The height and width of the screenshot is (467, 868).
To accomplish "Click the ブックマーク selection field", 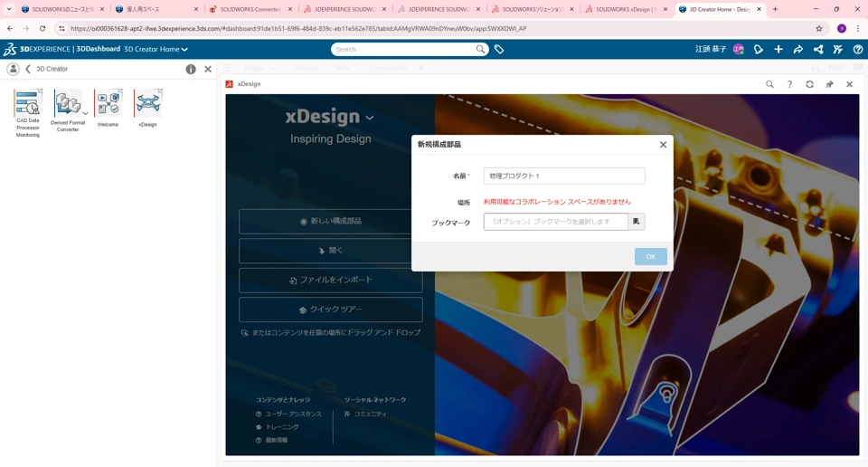I will point(556,222).
